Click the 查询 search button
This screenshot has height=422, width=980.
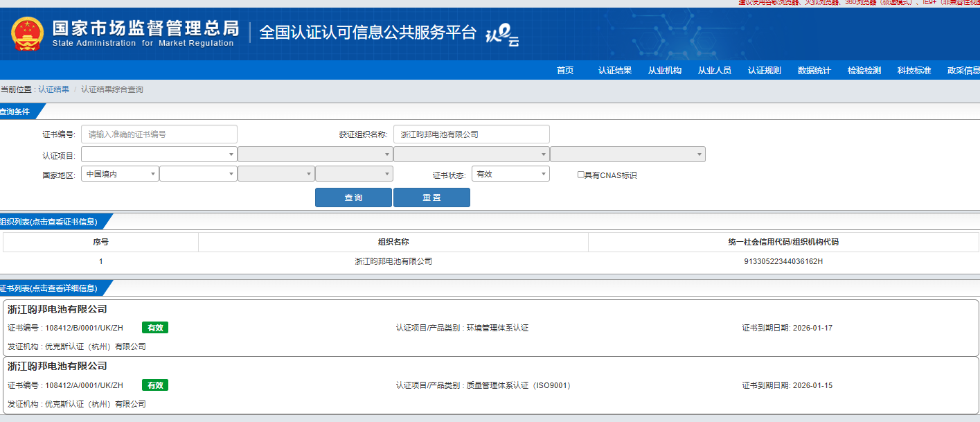click(353, 197)
